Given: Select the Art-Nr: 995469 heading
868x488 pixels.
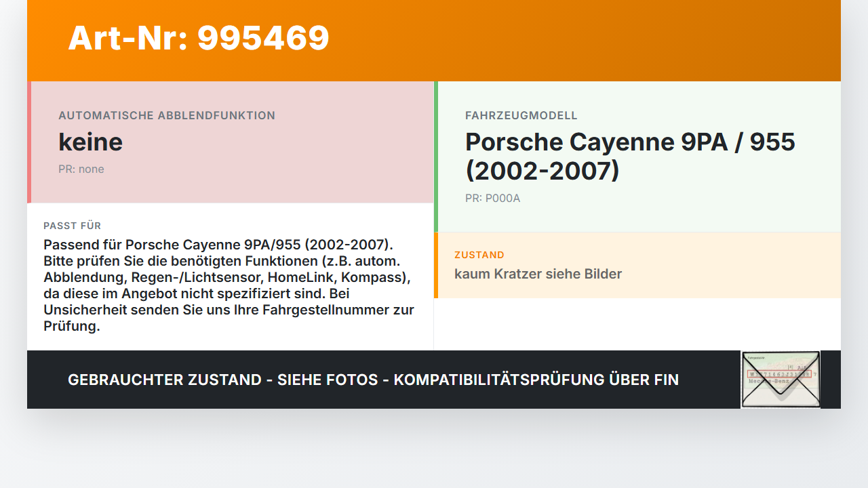Looking at the screenshot, I should (x=199, y=38).
